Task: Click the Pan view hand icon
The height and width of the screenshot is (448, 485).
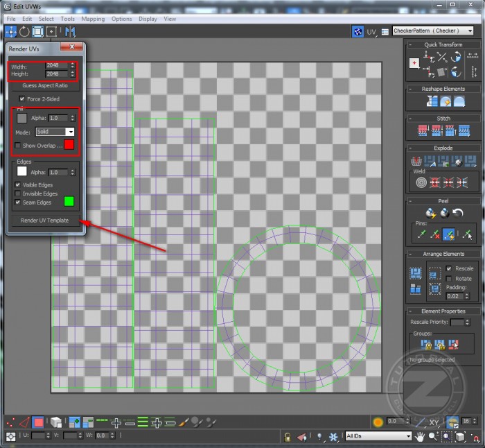Action: [420, 436]
